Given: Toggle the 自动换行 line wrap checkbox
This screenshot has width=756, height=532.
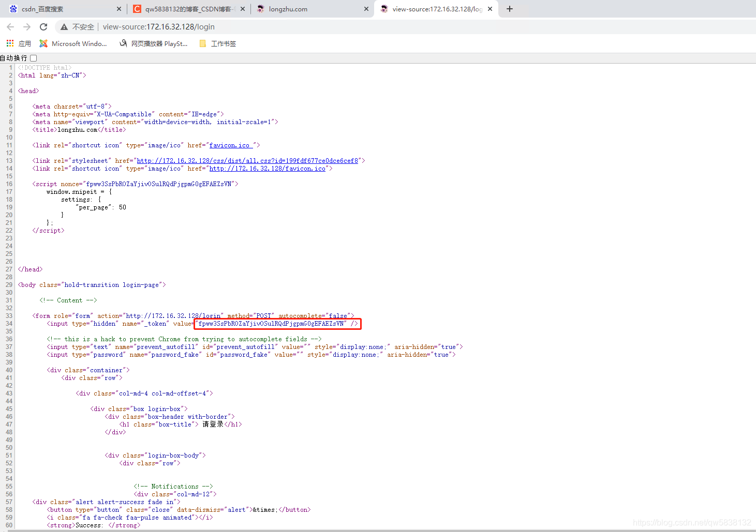Looking at the screenshot, I should 34,58.
